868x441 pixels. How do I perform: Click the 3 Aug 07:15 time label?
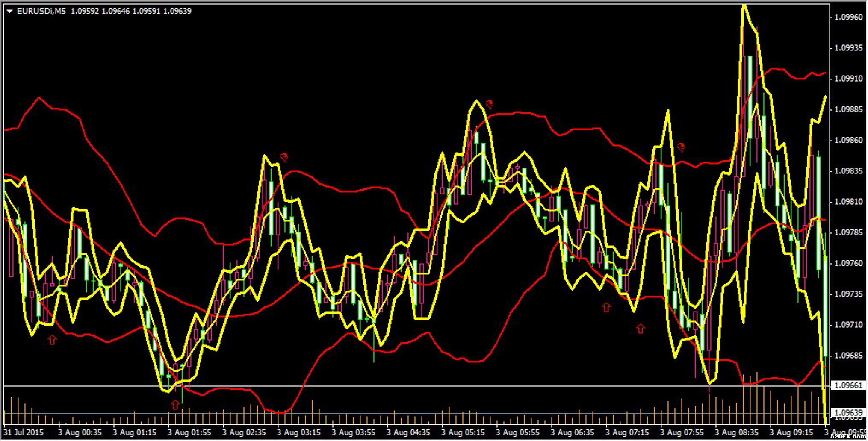[627, 432]
